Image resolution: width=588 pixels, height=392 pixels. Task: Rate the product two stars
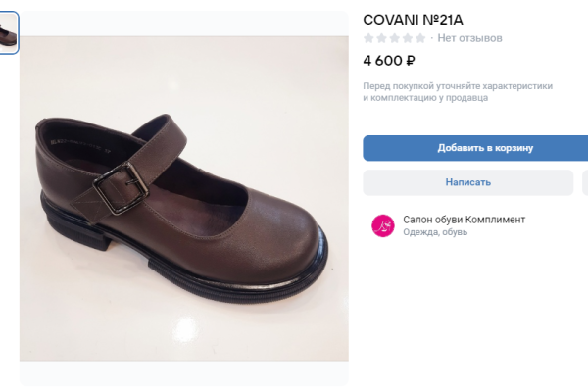[x=381, y=38]
